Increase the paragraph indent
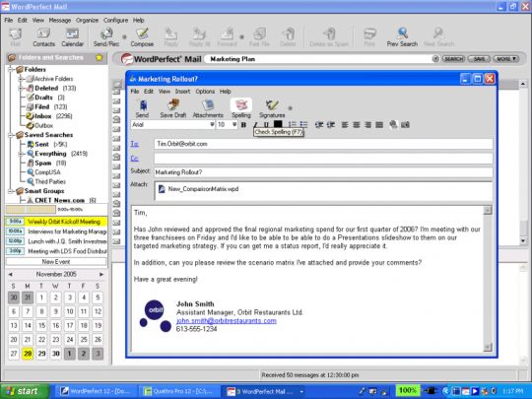The height and width of the screenshot is (399, 532). pos(331,125)
